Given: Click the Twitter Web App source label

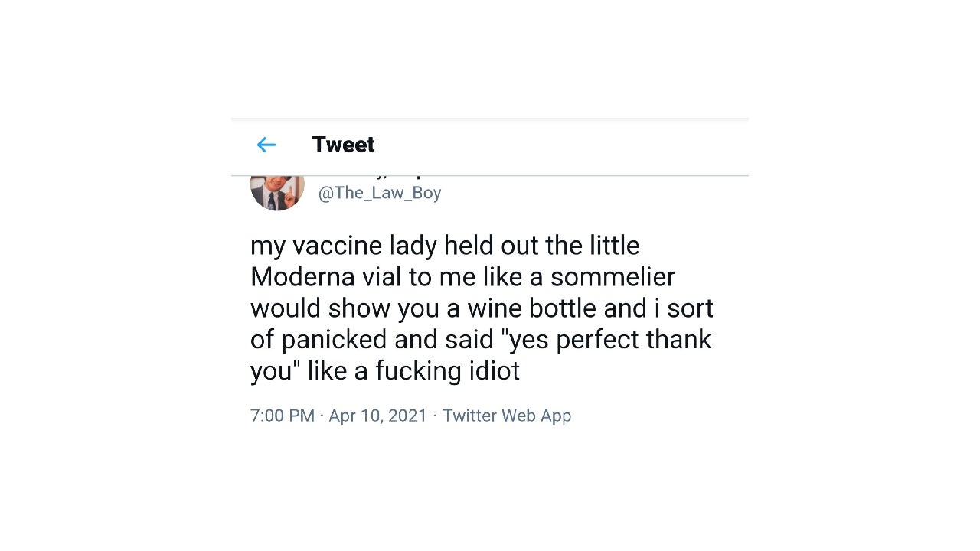Looking at the screenshot, I should tap(507, 416).
